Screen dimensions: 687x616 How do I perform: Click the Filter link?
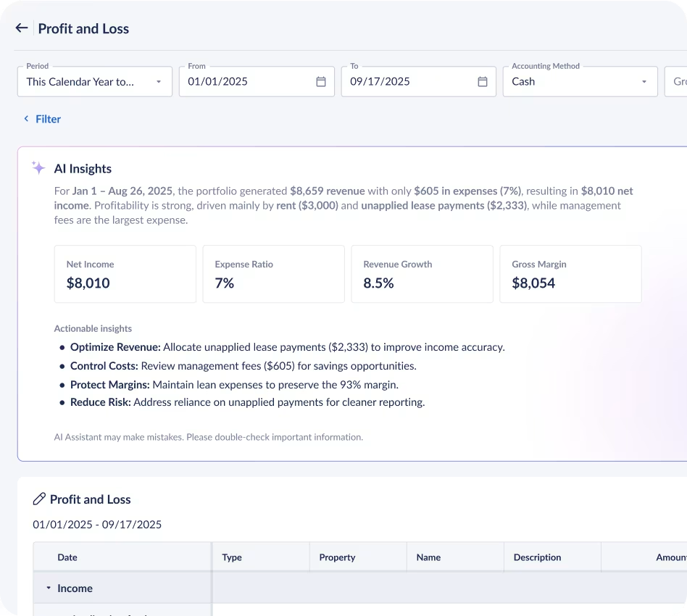pyautogui.click(x=49, y=118)
